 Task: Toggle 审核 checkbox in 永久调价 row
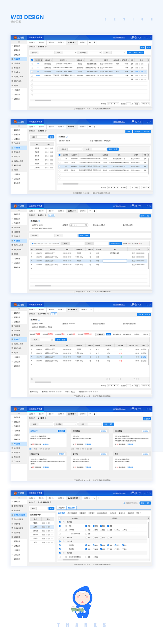pos(94,545)
